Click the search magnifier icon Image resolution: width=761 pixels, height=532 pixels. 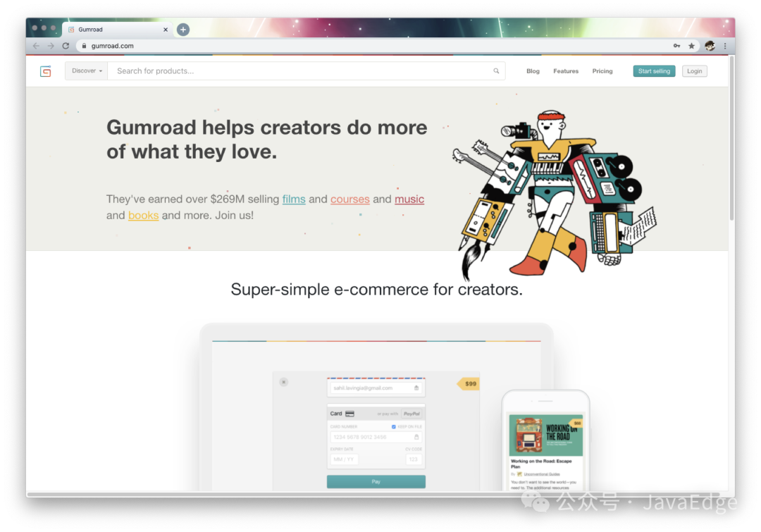click(496, 71)
